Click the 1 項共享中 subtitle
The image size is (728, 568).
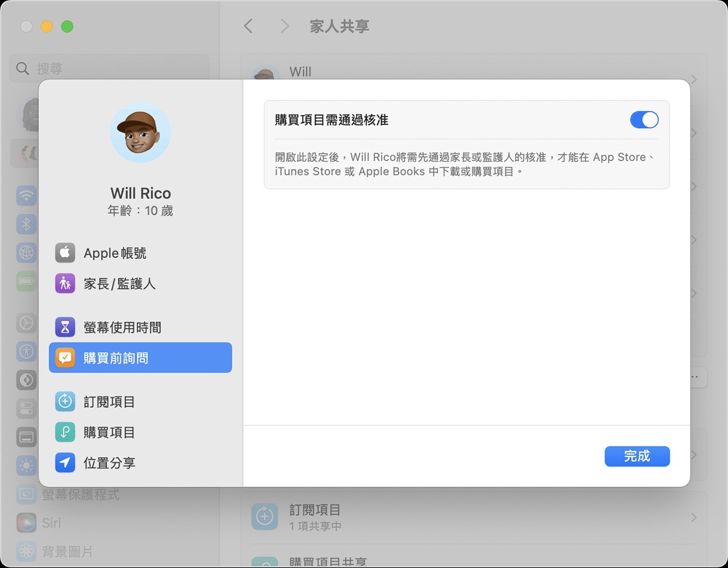tap(315, 526)
